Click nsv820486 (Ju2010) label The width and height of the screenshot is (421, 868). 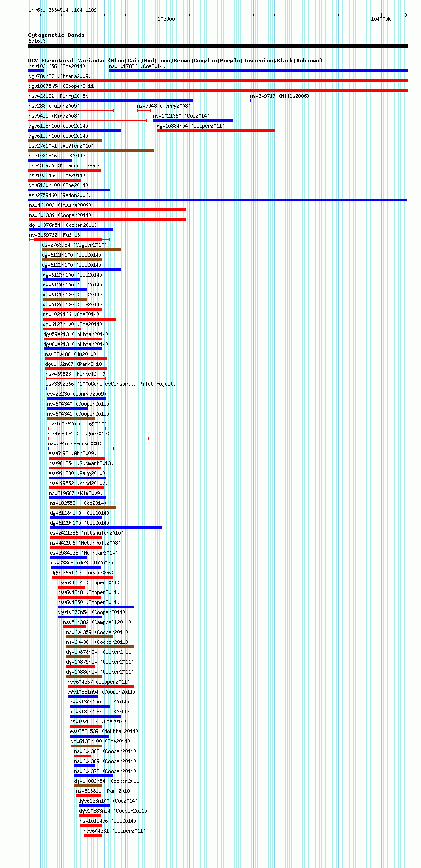coord(71,355)
